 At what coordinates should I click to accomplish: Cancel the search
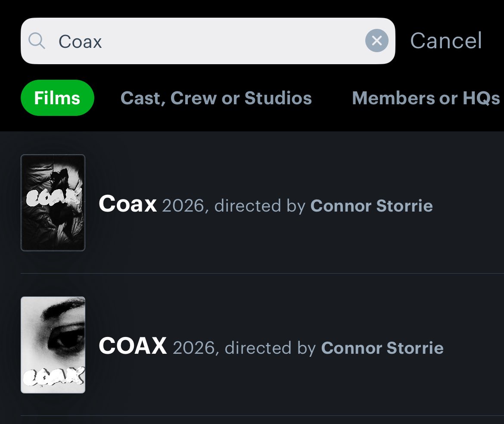pyautogui.click(x=446, y=41)
